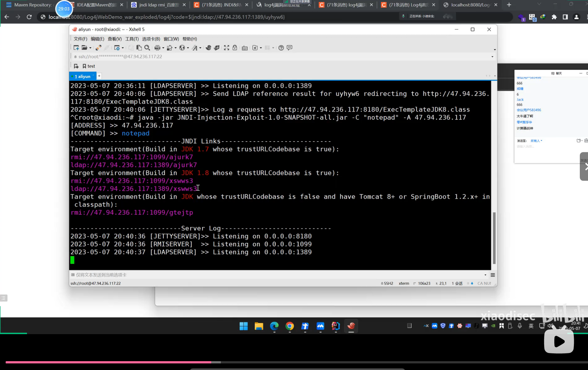Open a new browser tab
This screenshot has height=370, width=588.
pyautogui.click(x=509, y=5)
